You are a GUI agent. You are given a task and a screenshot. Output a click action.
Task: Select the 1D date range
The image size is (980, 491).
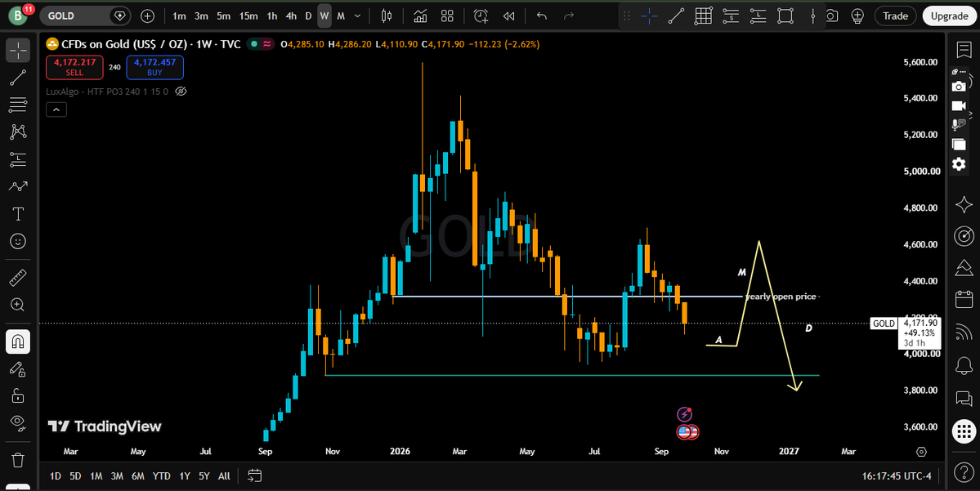pos(56,476)
